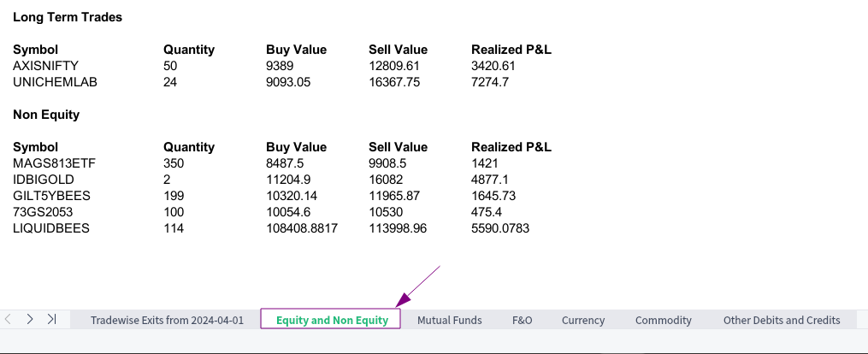Viewport: 868px width, 354px height.
Task: Go to previous sheet tab arrow
Action: pyautogui.click(x=9, y=319)
